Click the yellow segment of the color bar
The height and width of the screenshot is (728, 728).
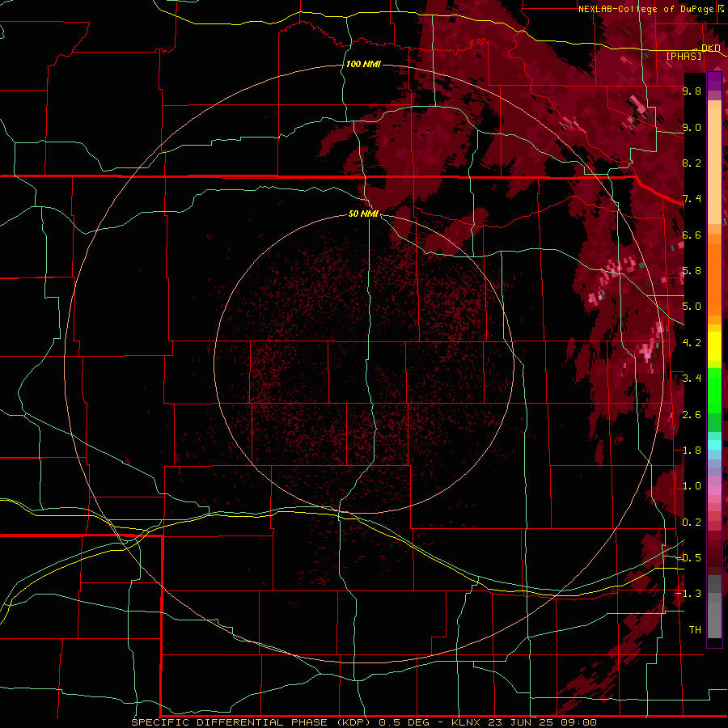[x=714, y=346]
